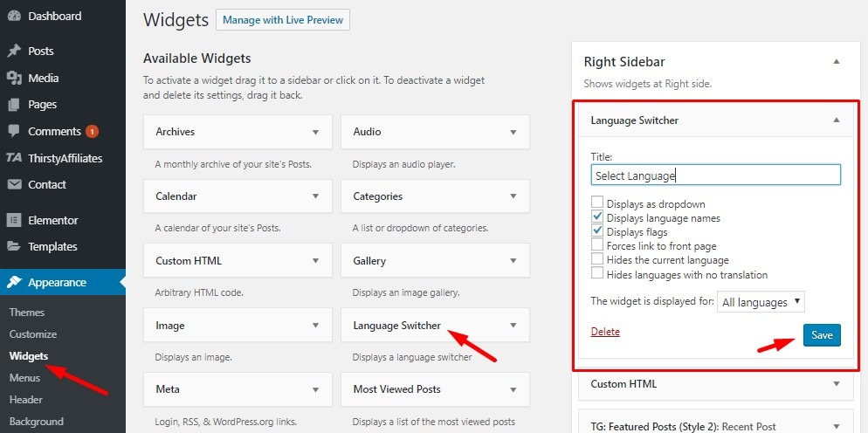Collapse the Right Sidebar panel arrow

click(x=837, y=62)
